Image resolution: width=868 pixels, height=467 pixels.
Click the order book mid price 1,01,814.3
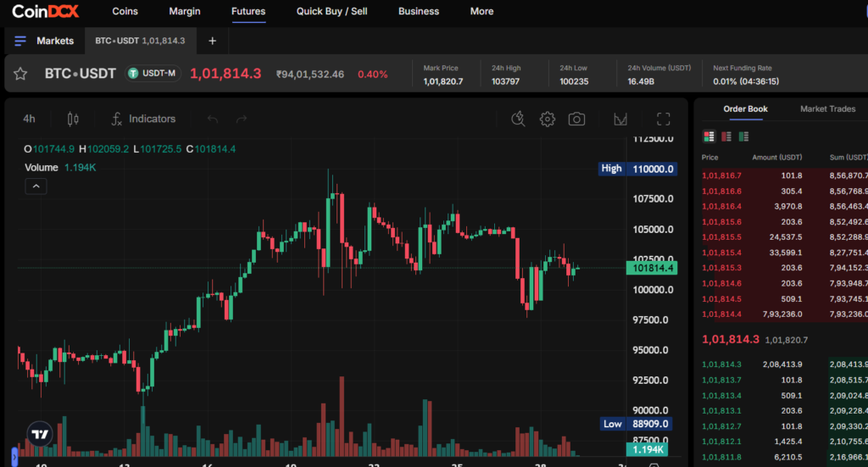pyautogui.click(x=730, y=339)
